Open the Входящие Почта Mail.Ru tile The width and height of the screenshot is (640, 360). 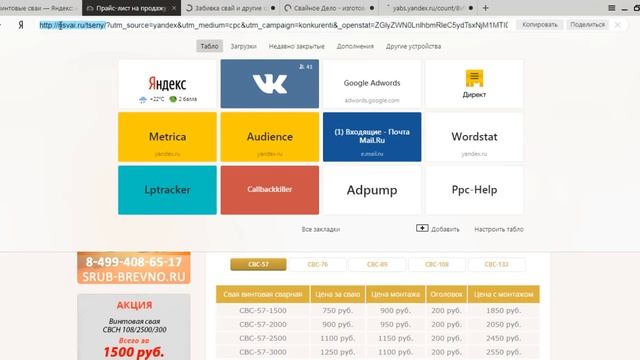[x=372, y=137]
